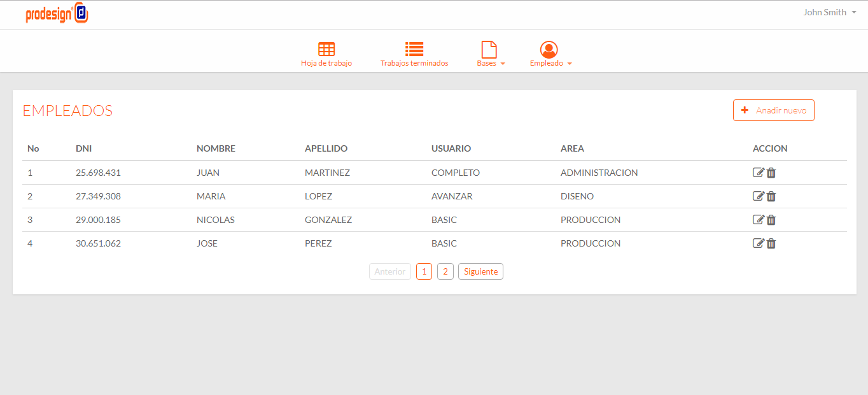The height and width of the screenshot is (395, 868).
Task: Remove Nicolas Gonzalez using trash icon
Action: (771, 220)
